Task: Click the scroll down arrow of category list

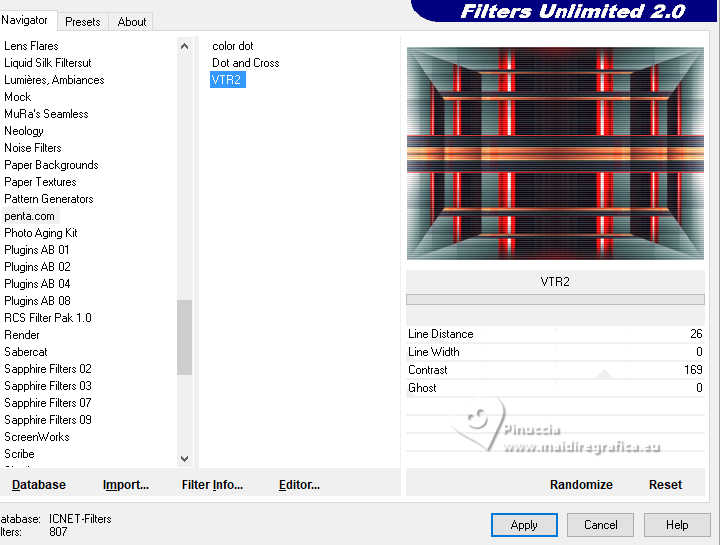Action: [185, 459]
